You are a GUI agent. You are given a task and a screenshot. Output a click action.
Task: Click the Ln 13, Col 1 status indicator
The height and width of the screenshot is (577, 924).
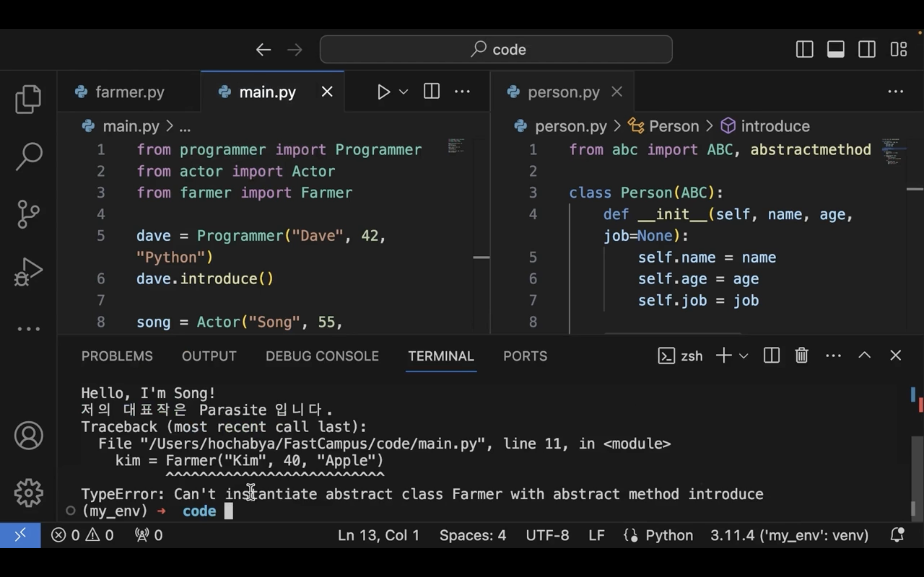coord(378,535)
